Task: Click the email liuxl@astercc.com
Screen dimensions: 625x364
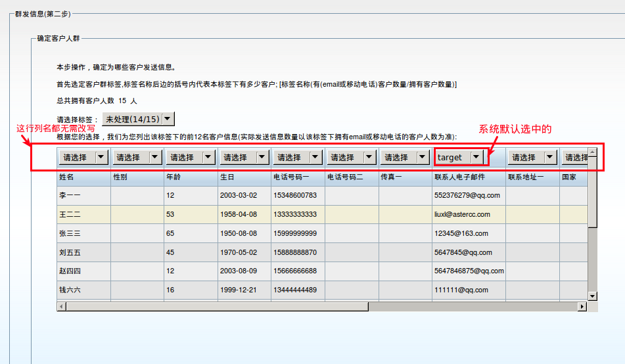Action: pos(462,214)
